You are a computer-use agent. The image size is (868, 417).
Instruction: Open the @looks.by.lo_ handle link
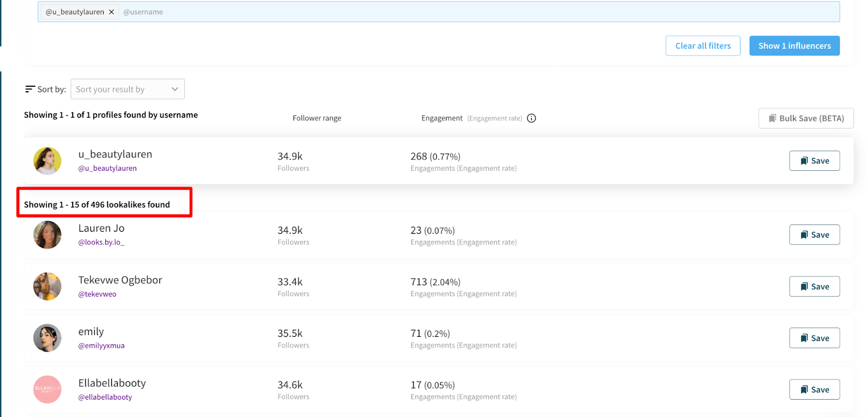[101, 242]
